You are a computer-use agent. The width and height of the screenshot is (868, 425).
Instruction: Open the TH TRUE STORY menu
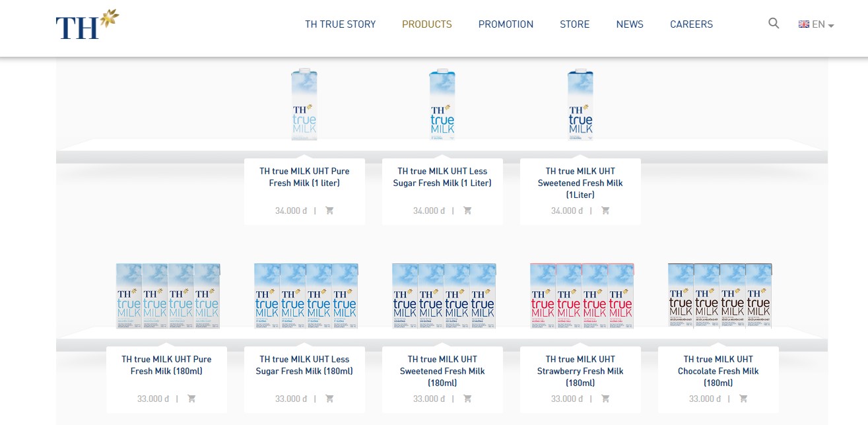pos(340,24)
